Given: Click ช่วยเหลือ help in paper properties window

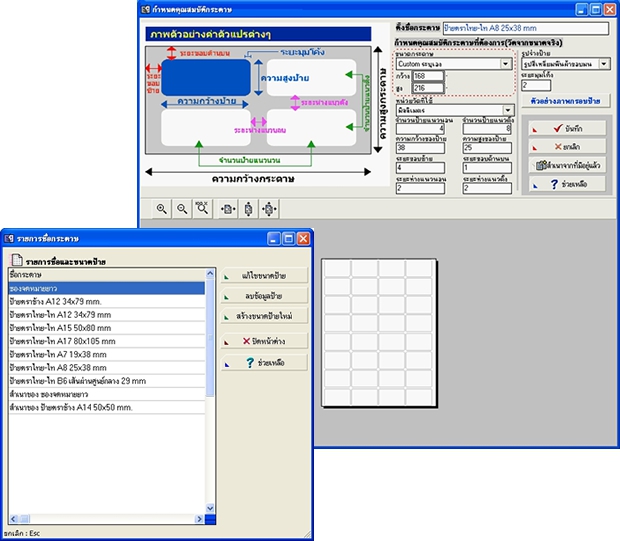Looking at the screenshot, I should (x=567, y=184).
